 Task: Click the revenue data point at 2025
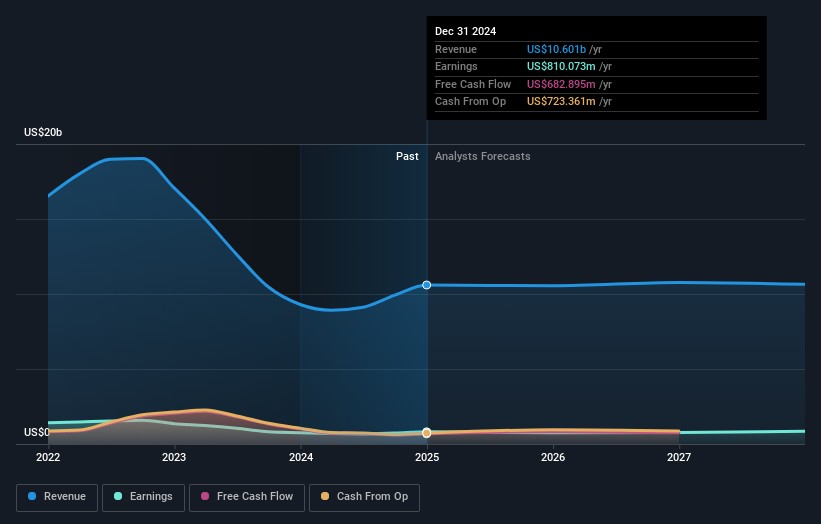coord(427,285)
